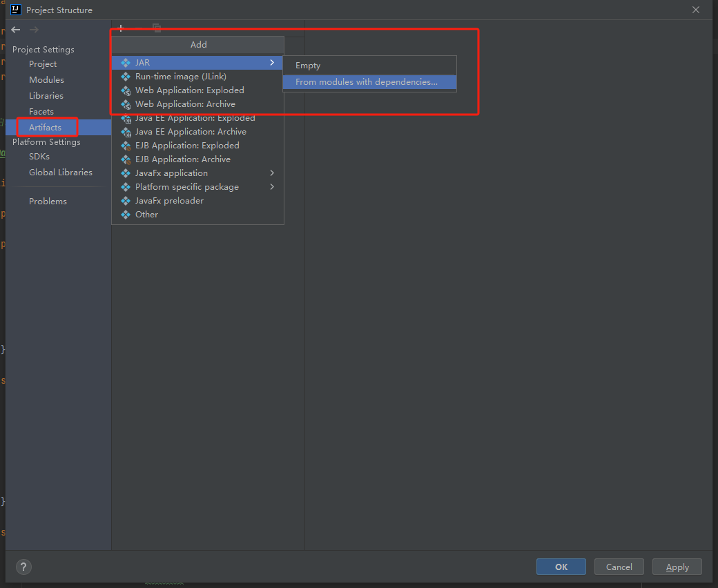Click the JAR artifact icon

tap(126, 63)
